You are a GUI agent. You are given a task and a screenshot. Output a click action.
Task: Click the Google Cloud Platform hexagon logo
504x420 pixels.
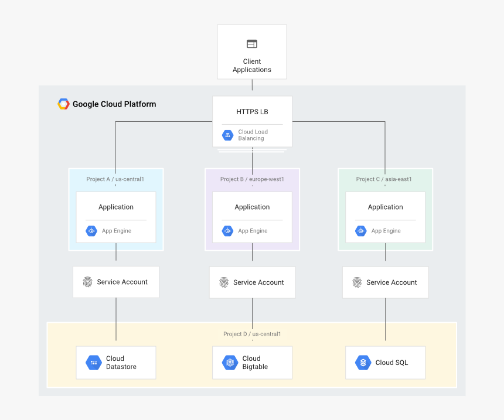pos(63,104)
